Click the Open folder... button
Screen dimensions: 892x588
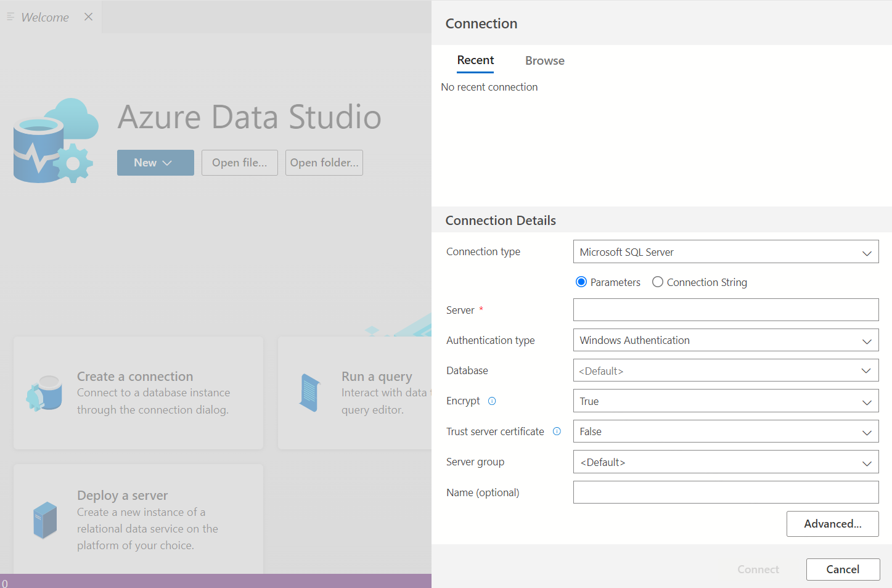tap(324, 163)
